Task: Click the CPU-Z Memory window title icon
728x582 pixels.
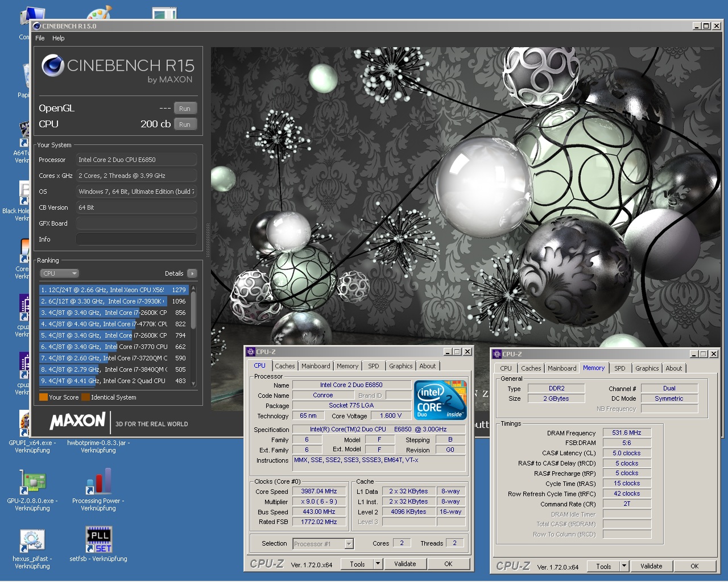Action: 497,354
